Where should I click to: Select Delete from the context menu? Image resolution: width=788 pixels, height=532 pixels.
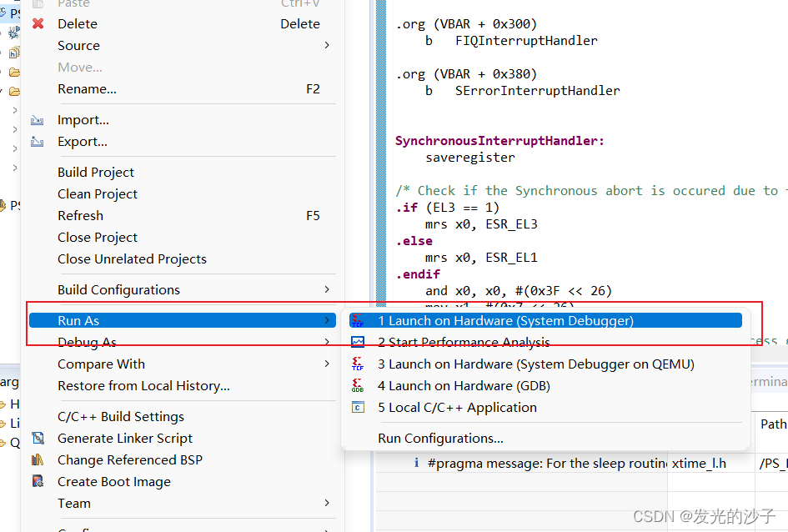183,23
